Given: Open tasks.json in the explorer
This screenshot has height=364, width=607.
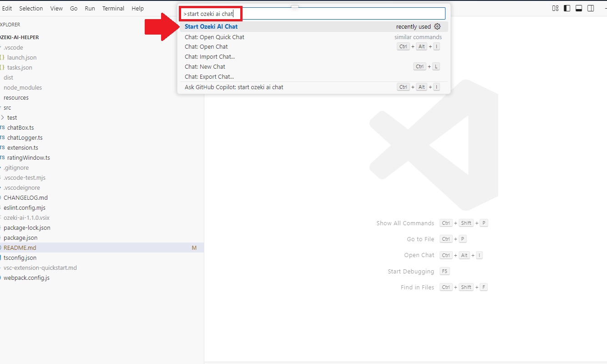Looking at the screenshot, I should (x=102, y=67).
